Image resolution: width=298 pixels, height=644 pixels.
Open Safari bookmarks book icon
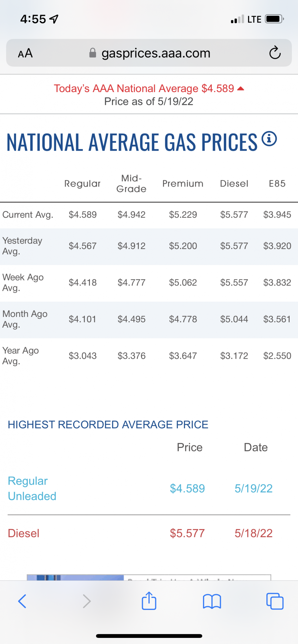[212, 601]
